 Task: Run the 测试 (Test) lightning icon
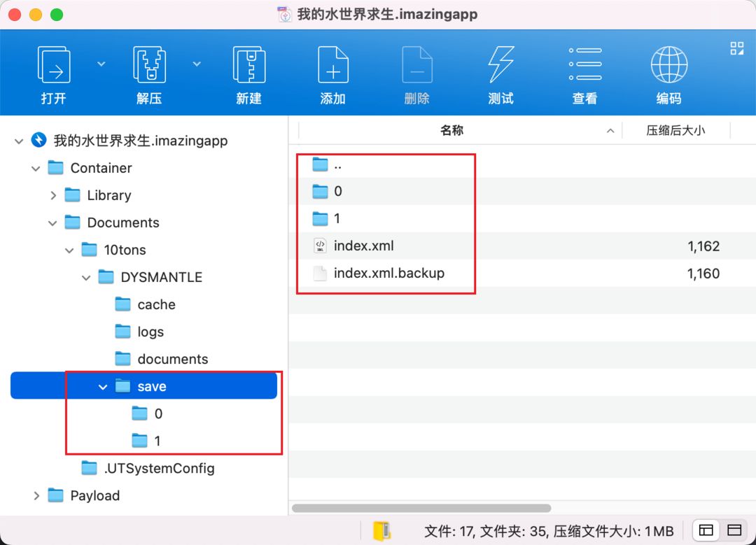click(x=501, y=65)
